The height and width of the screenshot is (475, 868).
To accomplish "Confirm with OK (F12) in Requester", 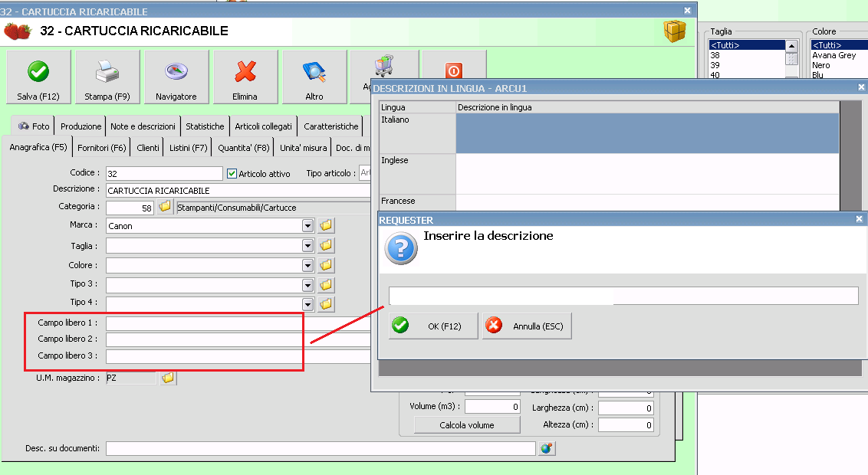I will pyautogui.click(x=433, y=326).
